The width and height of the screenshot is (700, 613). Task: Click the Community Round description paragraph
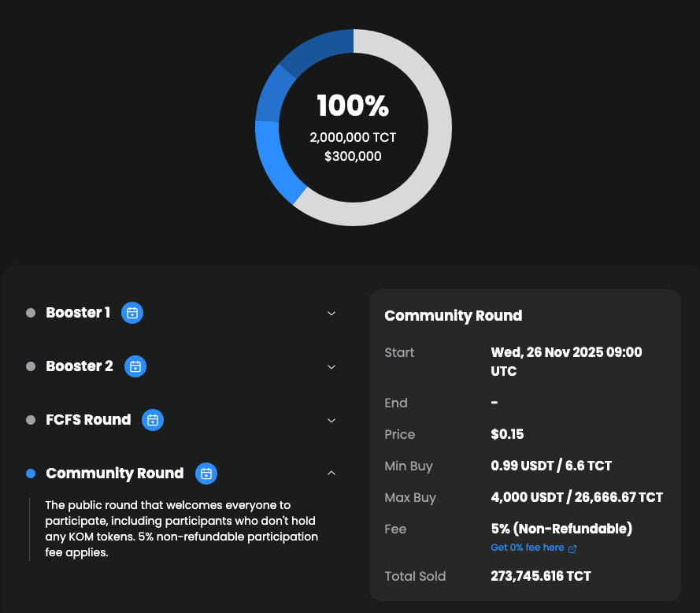[x=182, y=529]
